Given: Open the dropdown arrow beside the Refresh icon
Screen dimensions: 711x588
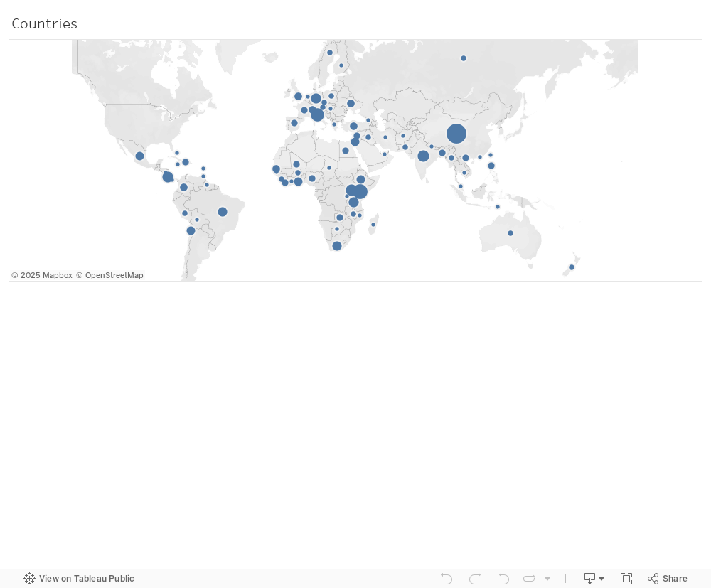Looking at the screenshot, I should tap(547, 579).
